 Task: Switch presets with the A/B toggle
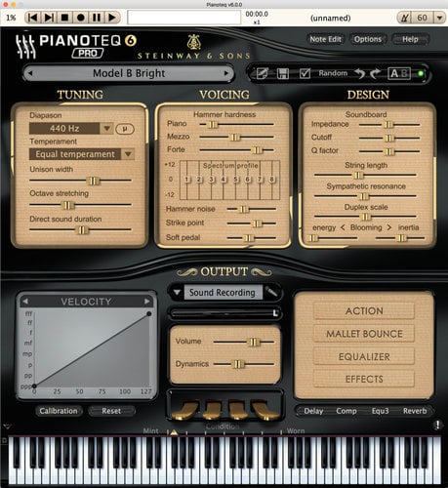[399, 73]
